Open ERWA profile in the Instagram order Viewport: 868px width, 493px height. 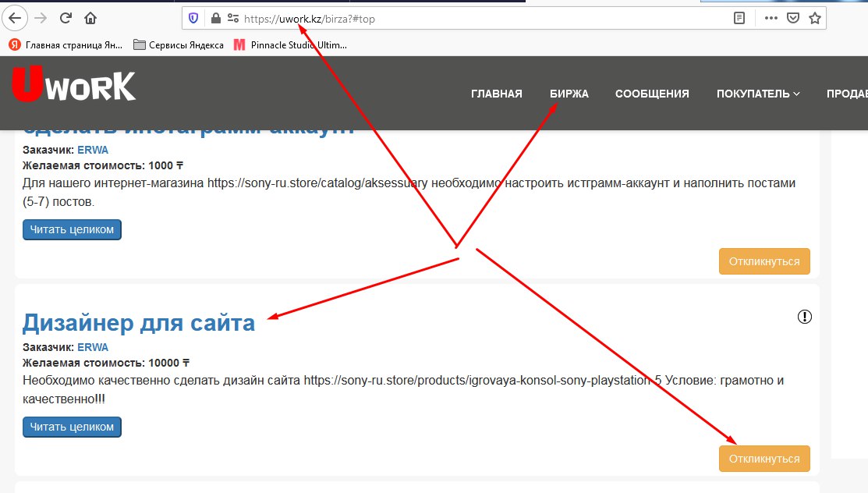[93, 150]
